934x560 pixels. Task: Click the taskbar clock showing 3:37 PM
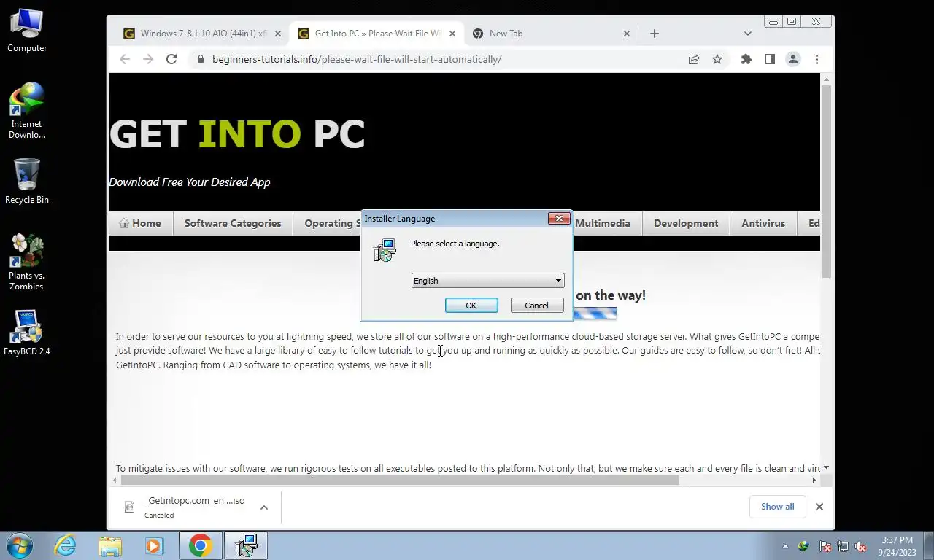coord(897,546)
